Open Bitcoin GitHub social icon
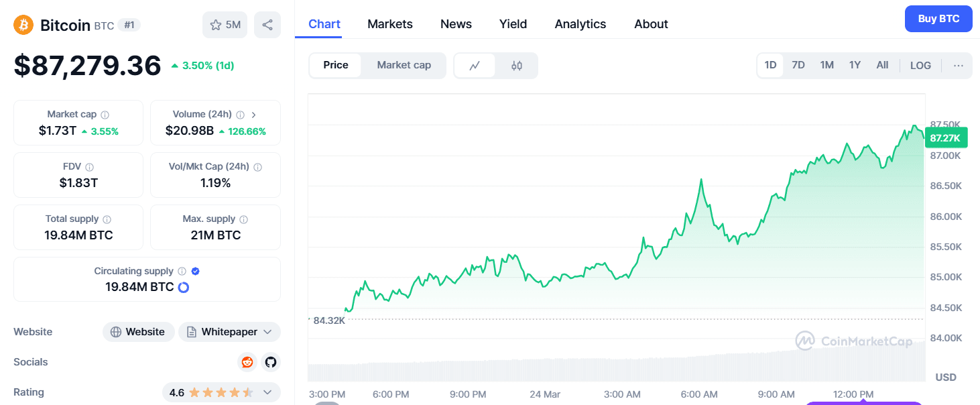 (270, 362)
